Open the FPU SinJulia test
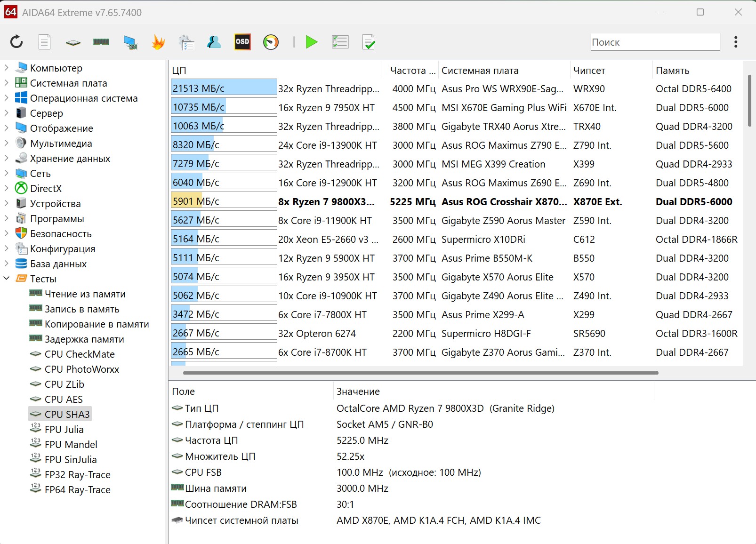This screenshot has height=544, width=756. click(63, 460)
